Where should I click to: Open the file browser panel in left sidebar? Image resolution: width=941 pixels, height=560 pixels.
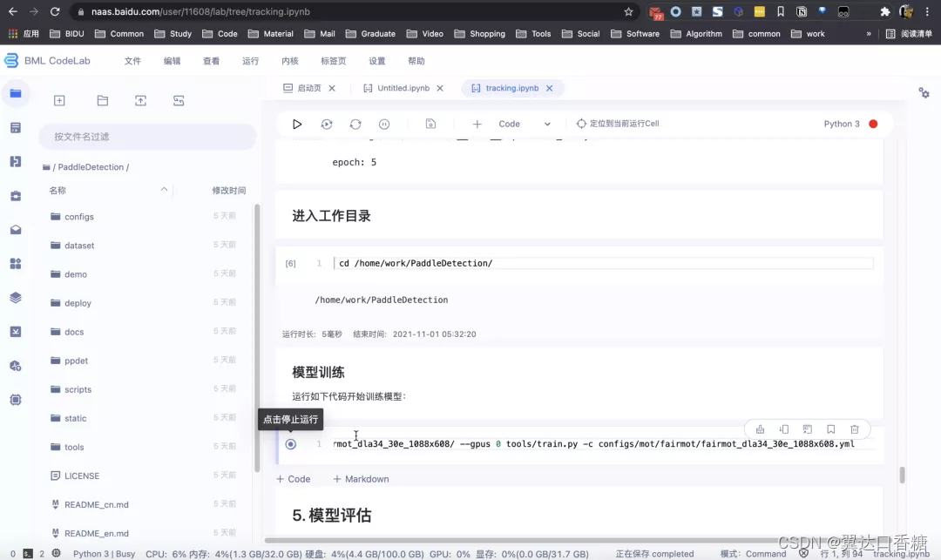click(x=16, y=92)
